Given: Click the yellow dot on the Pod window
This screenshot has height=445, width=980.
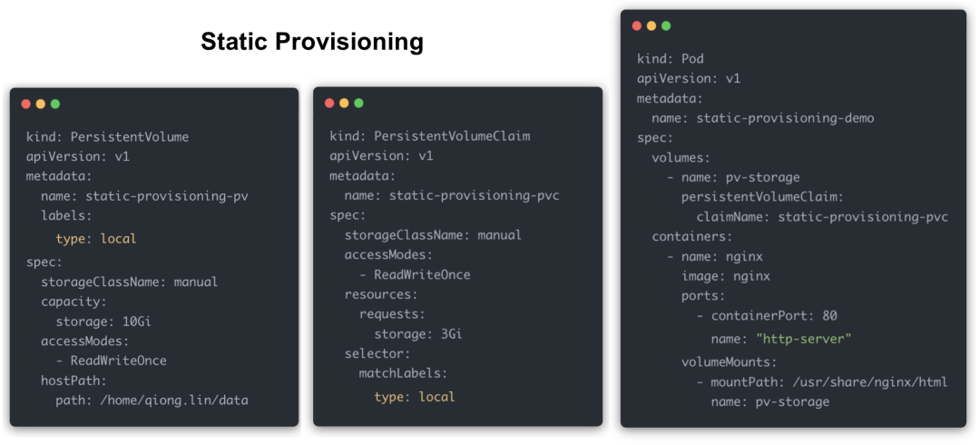Looking at the screenshot, I should point(652,25).
